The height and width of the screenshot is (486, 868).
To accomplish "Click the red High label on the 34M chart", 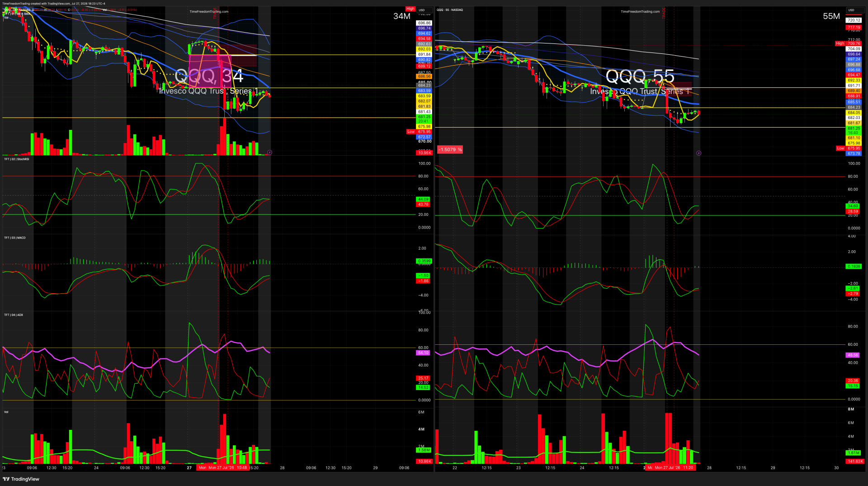I will coord(410,9).
